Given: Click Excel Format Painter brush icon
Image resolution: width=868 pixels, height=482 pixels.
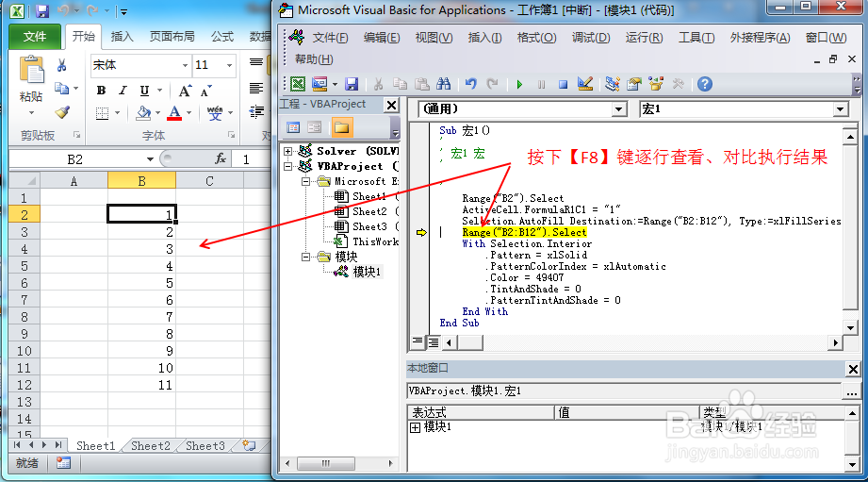Looking at the screenshot, I should click(62, 112).
